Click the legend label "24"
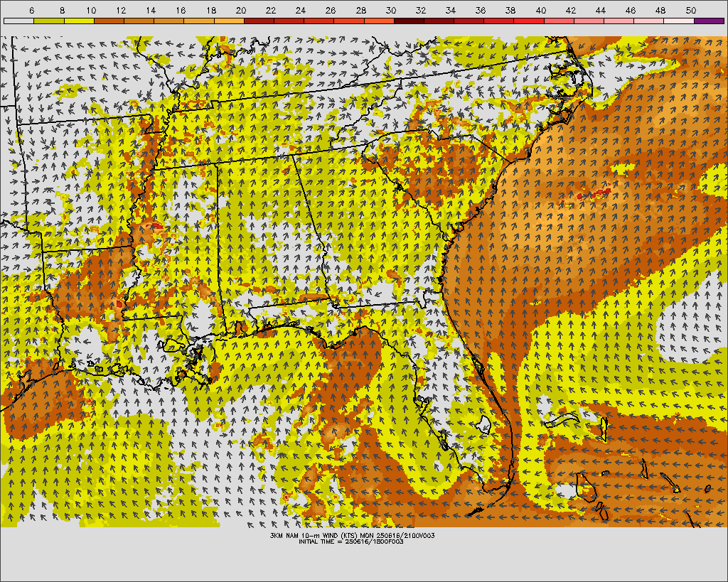The height and width of the screenshot is (582, 728). [x=301, y=10]
